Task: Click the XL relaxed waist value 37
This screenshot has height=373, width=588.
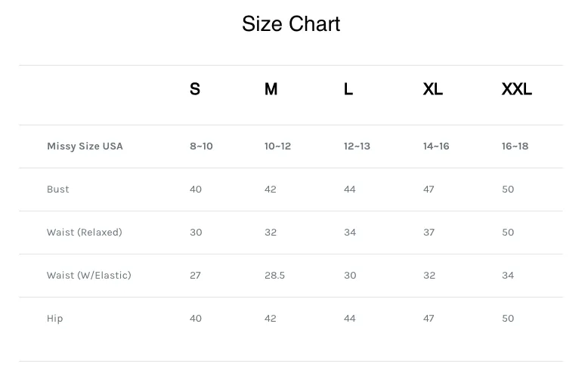Action: tap(429, 233)
